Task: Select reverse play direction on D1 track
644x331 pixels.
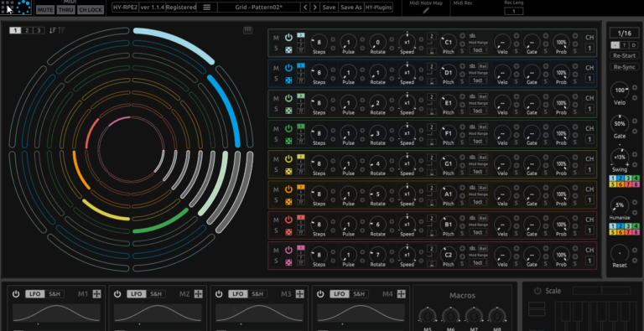Action: pos(301,70)
